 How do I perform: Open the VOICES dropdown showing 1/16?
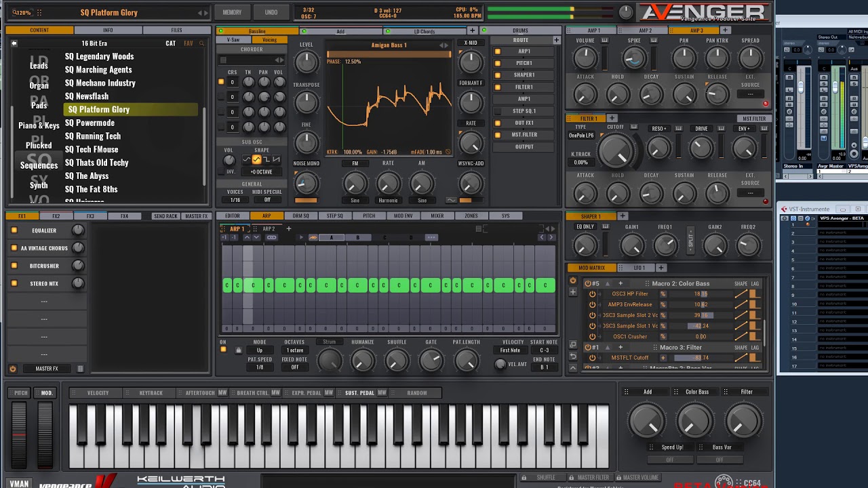point(235,200)
